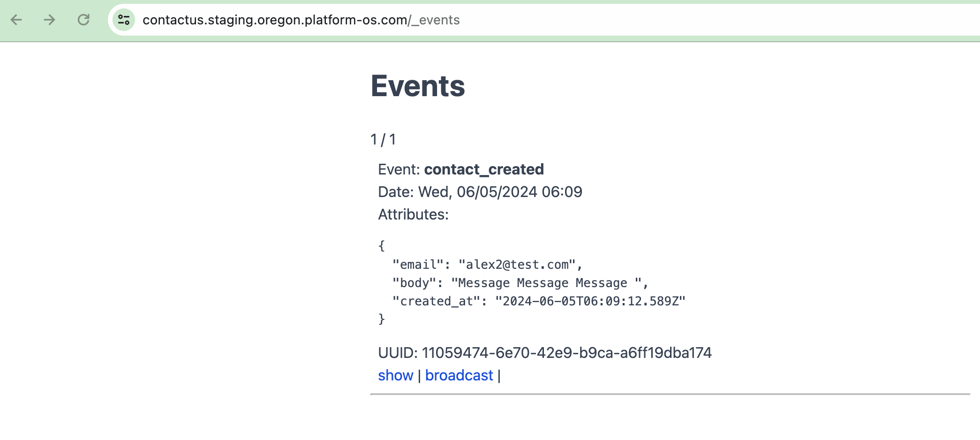This screenshot has height=440, width=980.
Task: Select the Events page heading
Action: (417, 86)
